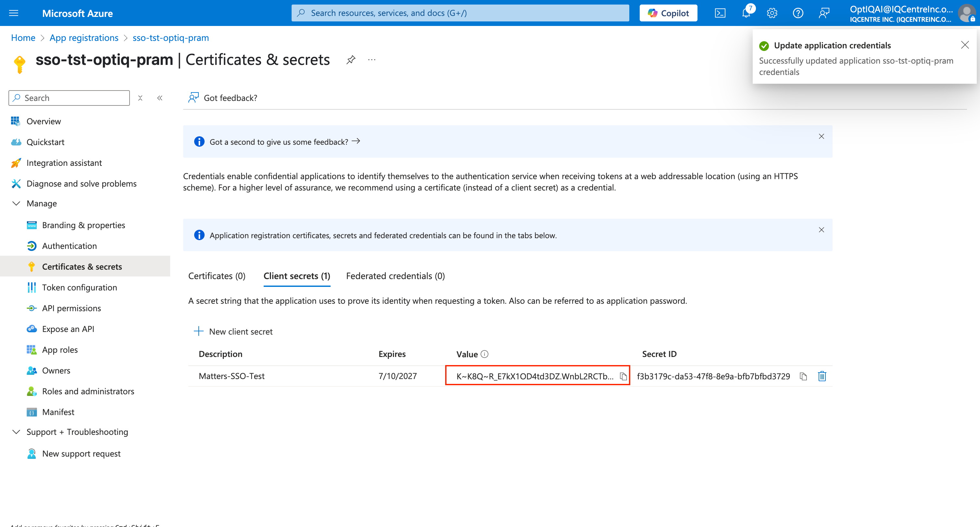Image resolution: width=980 pixels, height=527 pixels.
Task: Navigate to App registrations breadcrumb
Action: point(84,38)
